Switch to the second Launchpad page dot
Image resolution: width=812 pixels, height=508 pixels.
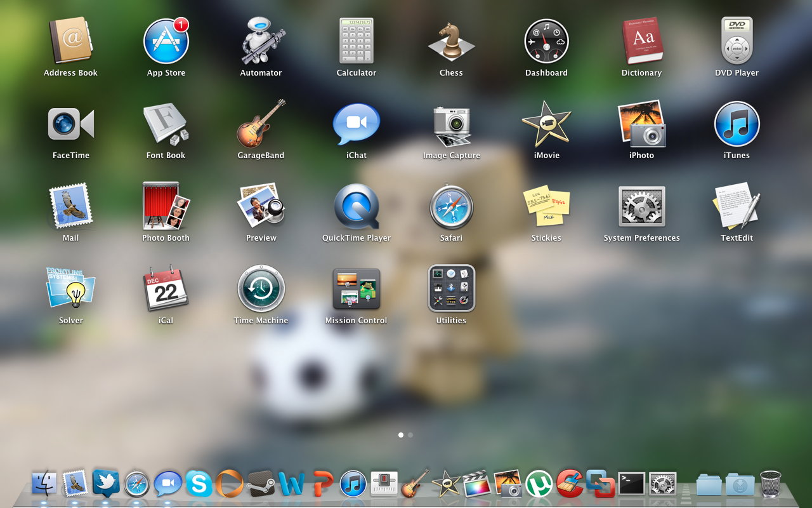tap(410, 435)
